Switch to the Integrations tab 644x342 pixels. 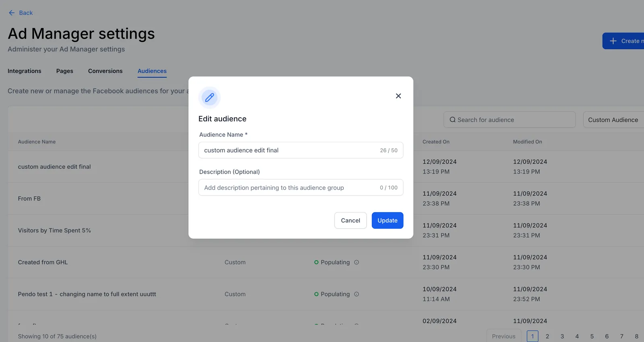[25, 71]
